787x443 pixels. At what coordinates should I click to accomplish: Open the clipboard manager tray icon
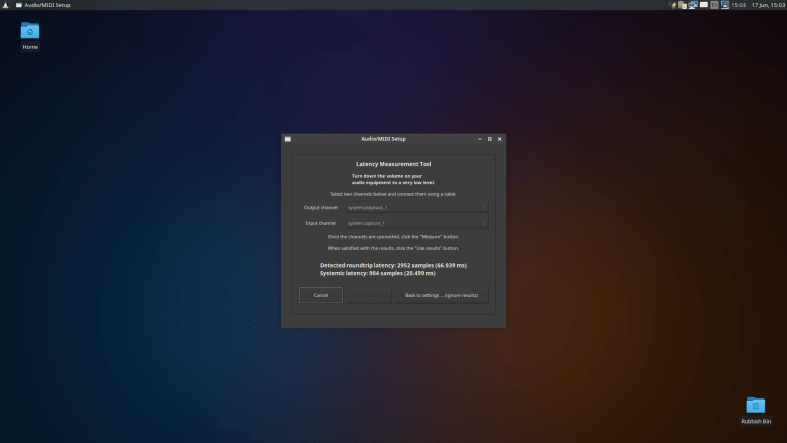(x=682, y=5)
